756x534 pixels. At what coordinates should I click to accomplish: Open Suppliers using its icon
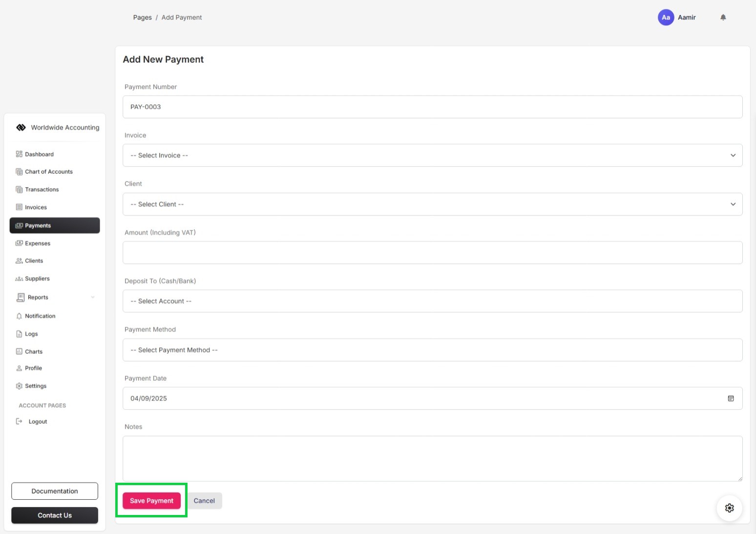19,278
